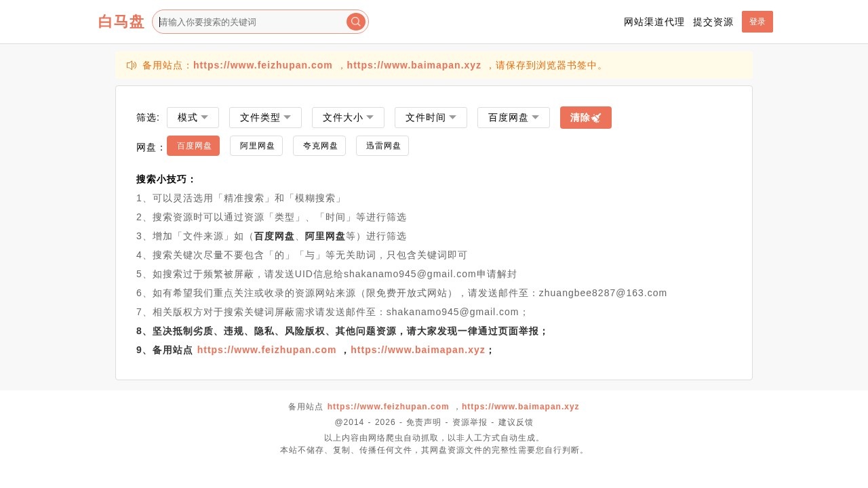
Task: Open the 文件类型 dropdown
Action: (265, 117)
